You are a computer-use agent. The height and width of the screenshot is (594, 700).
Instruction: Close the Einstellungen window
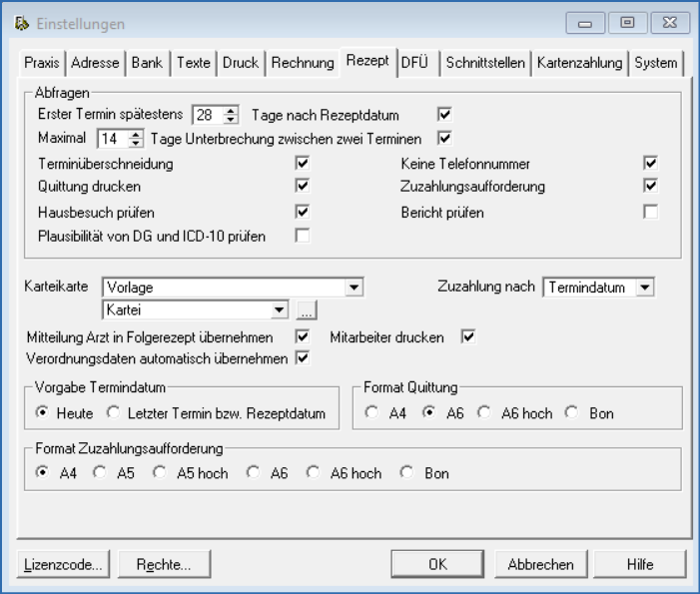(670, 23)
